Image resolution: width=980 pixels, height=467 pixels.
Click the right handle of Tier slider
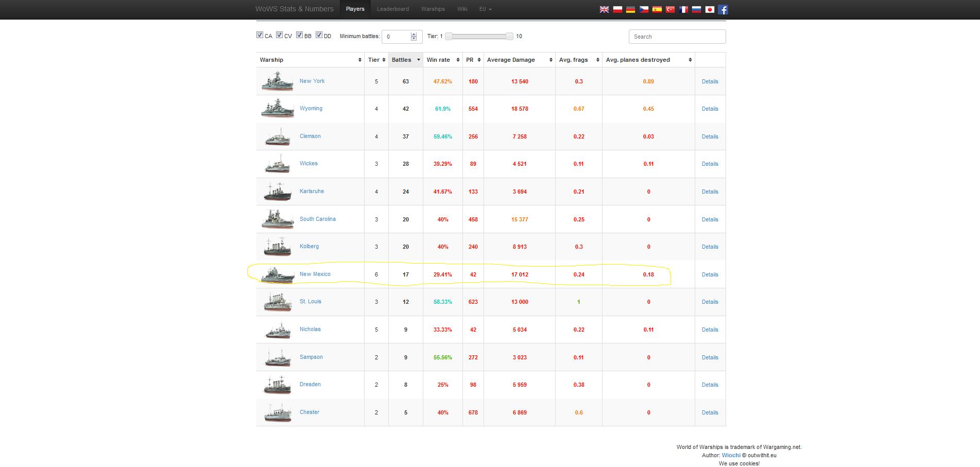[x=510, y=36]
